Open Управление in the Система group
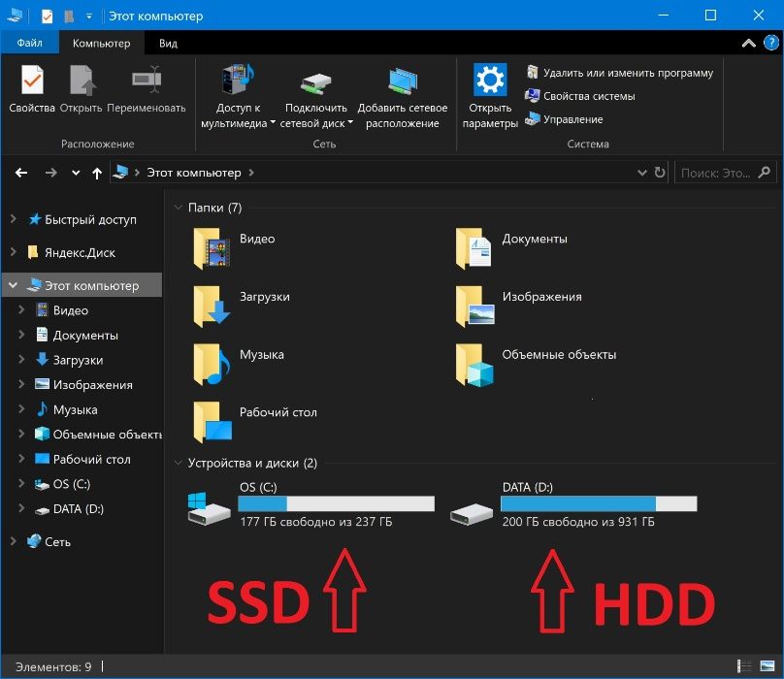The height and width of the screenshot is (679, 784). point(564,119)
